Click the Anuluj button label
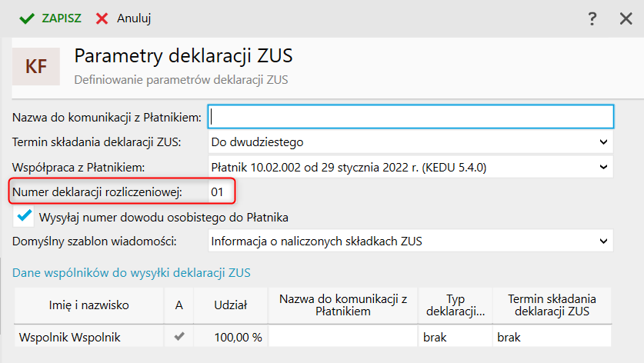Viewport: 644px width, 363px height. tap(134, 18)
